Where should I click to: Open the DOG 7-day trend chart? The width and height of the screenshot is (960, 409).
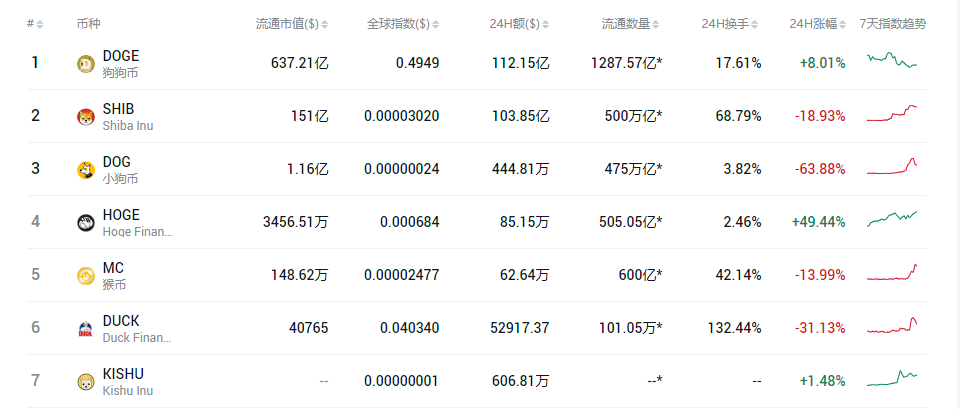point(892,166)
